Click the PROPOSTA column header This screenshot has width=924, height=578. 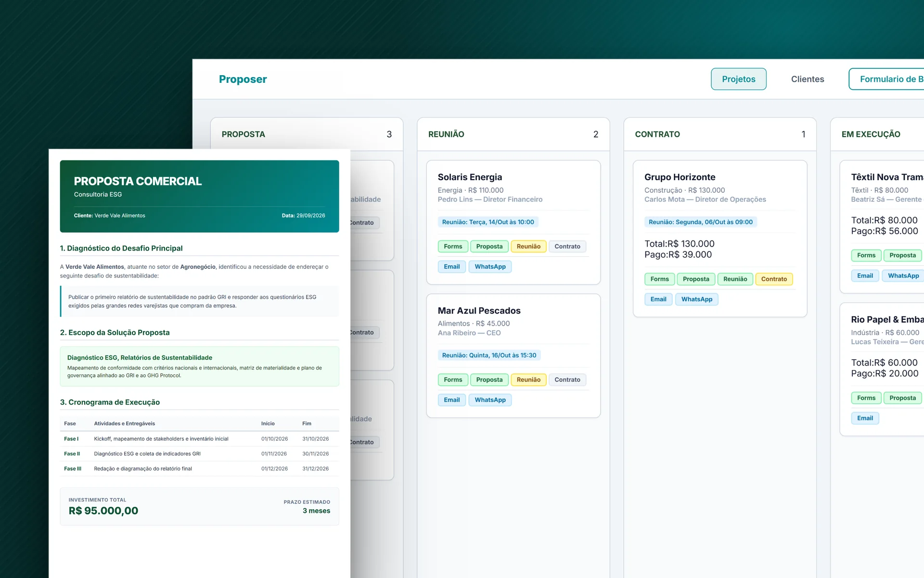307,134
